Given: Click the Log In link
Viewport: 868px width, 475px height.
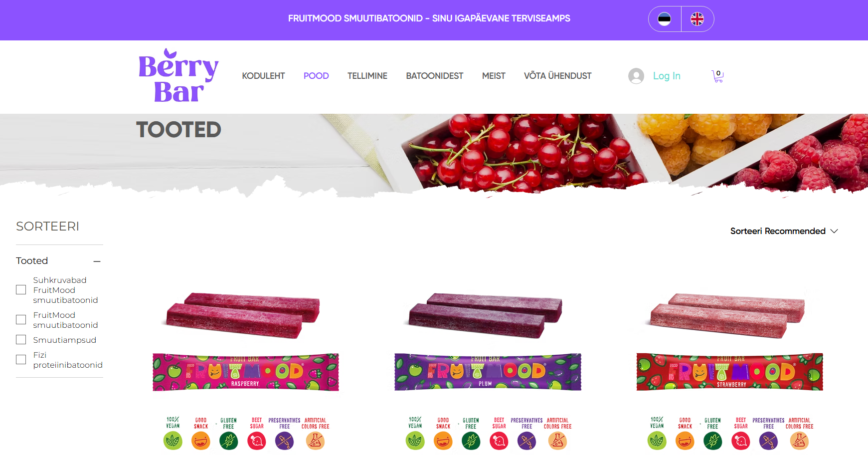Looking at the screenshot, I should coord(667,76).
